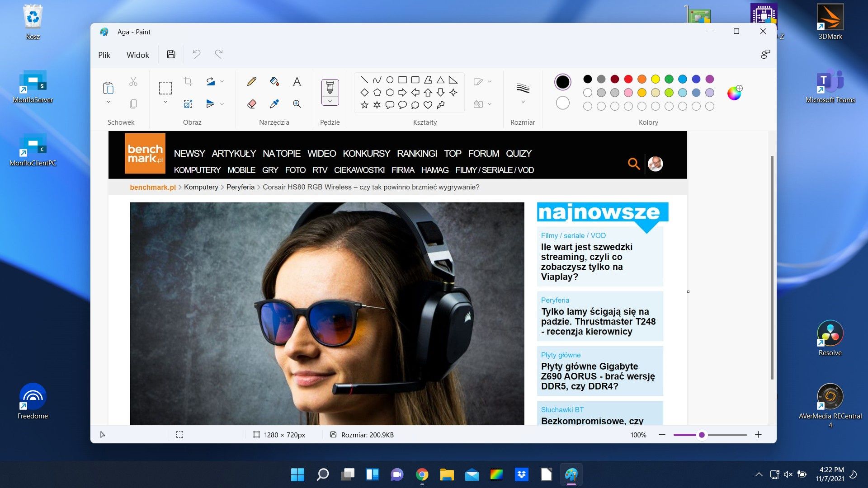Choose the triangle shape
868x488 pixels.
(440, 80)
